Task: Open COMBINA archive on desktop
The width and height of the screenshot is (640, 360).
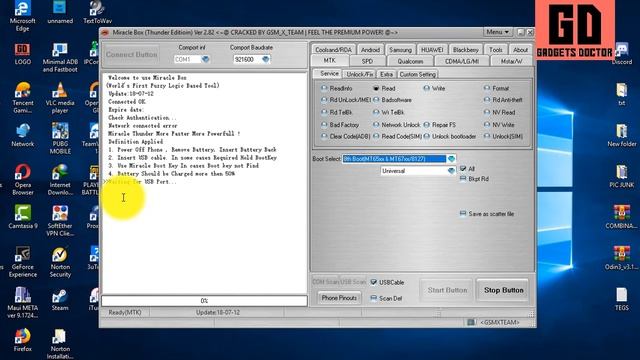Action: [x=622, y=218]
